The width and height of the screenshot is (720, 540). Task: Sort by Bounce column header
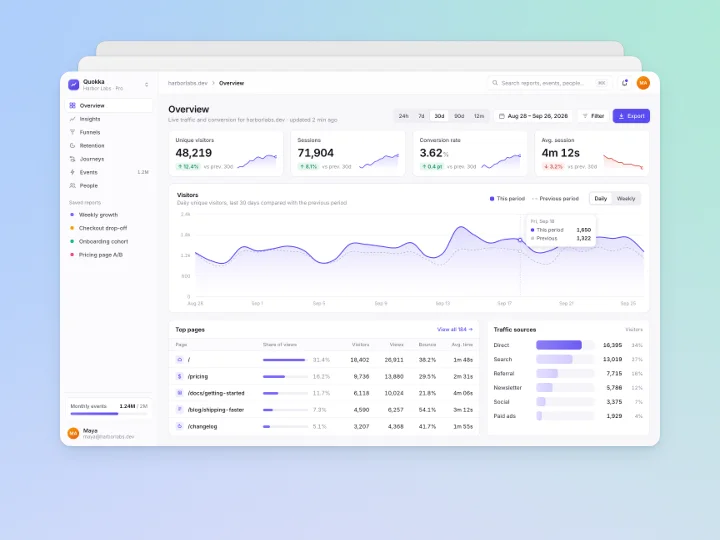click(427, 344)
